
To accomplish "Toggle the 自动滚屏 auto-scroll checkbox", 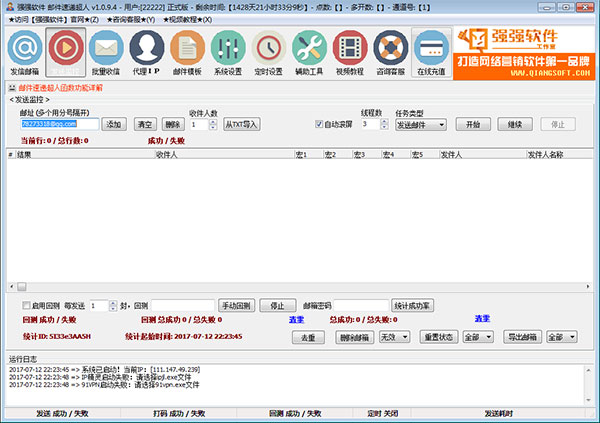I will (320, 125).
